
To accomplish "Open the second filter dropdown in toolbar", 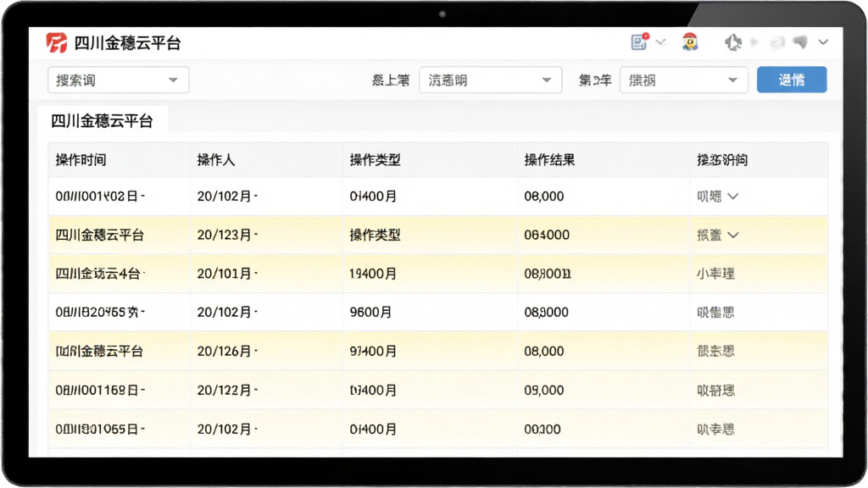I will click(x=491, y=80).
